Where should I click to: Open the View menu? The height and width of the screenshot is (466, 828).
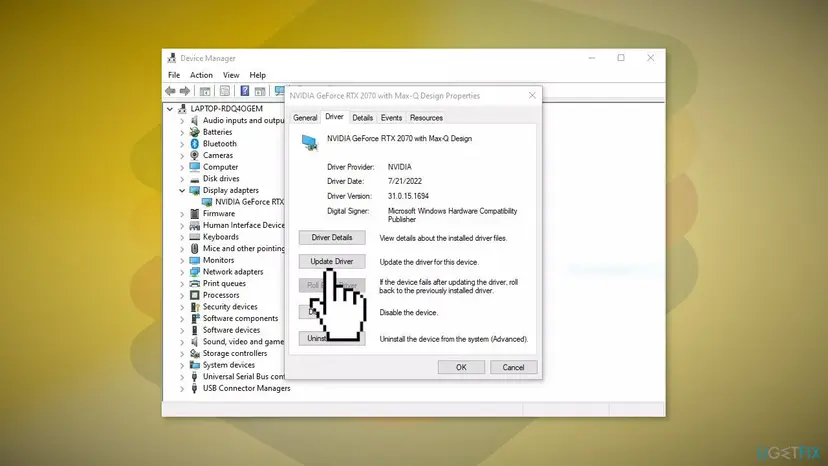231,75
